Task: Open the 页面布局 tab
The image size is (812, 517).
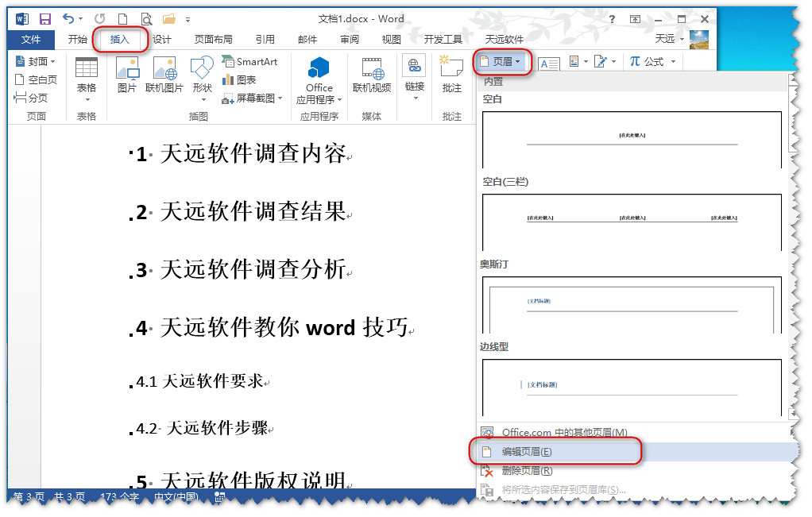Action: [x=213, y=40]
